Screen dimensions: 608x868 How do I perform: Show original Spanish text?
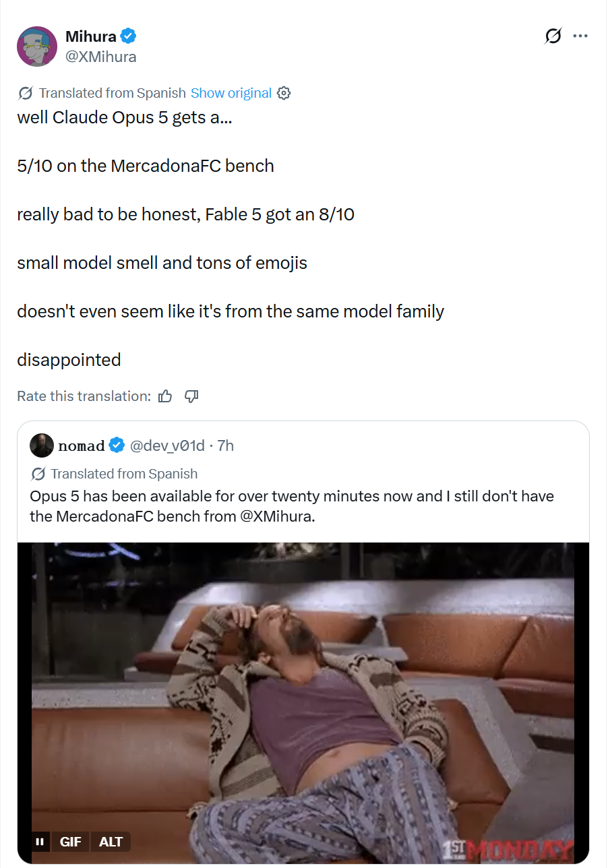231,93
